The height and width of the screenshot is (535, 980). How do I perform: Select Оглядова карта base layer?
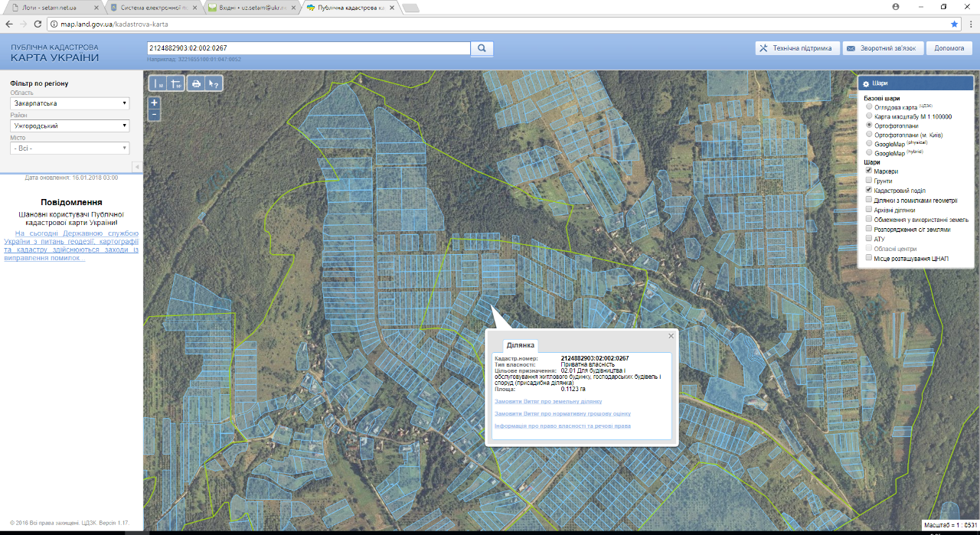pyautogui.click(x=868, y=108)
